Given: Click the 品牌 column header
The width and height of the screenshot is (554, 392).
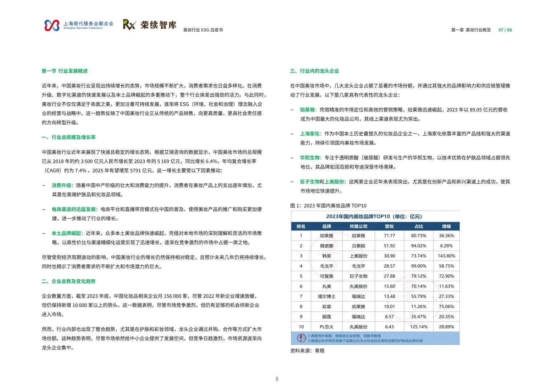Looking at the screenshot, I should point(327,226).
